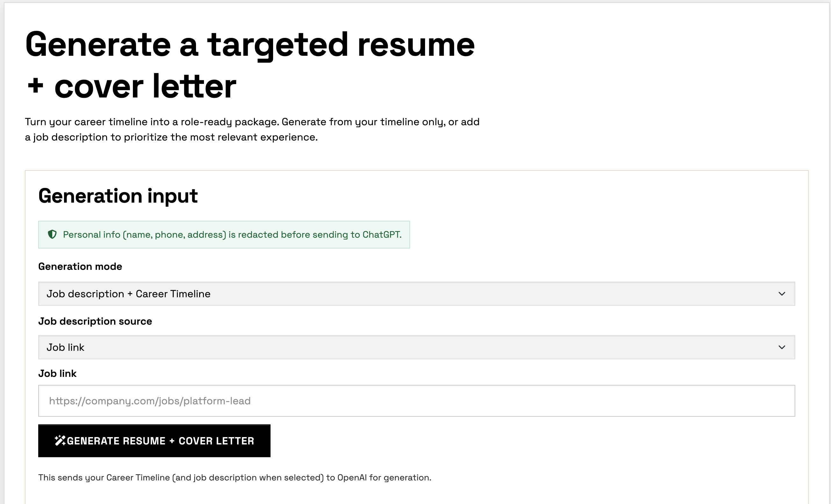This screenshot has height=504, width=831.
Task: Click the word "OpenAI" in the footer note
Action: click(352, 477)
